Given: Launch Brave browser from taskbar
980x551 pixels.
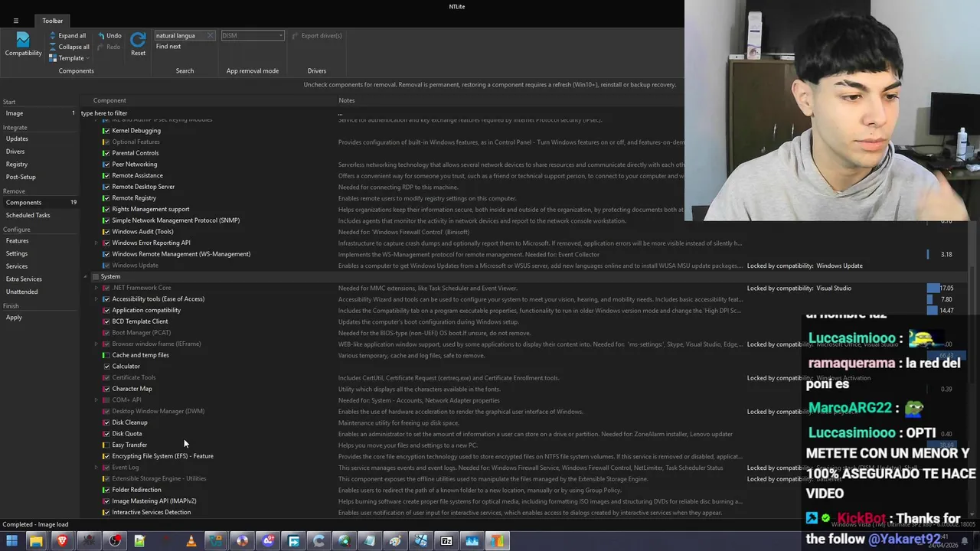Looking at the screenshot, I should click(x=62, y=541).
